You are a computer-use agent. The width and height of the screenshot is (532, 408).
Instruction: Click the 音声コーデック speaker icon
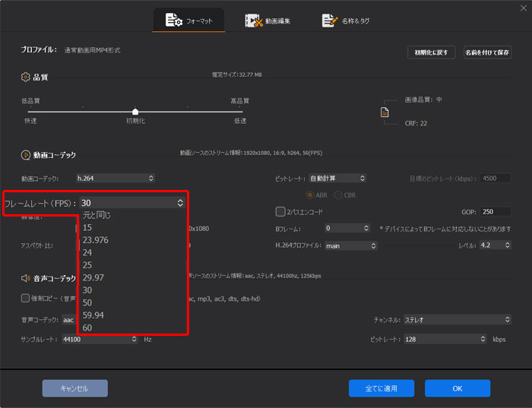click(x=25, y=278)
